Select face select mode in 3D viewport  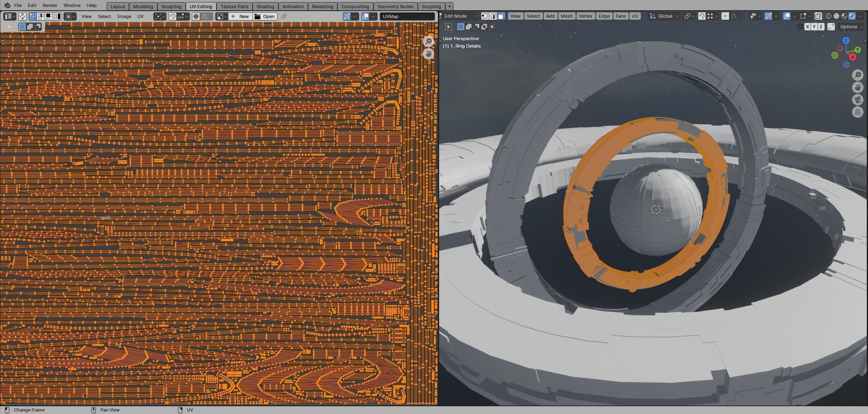(x=501, y=16)
